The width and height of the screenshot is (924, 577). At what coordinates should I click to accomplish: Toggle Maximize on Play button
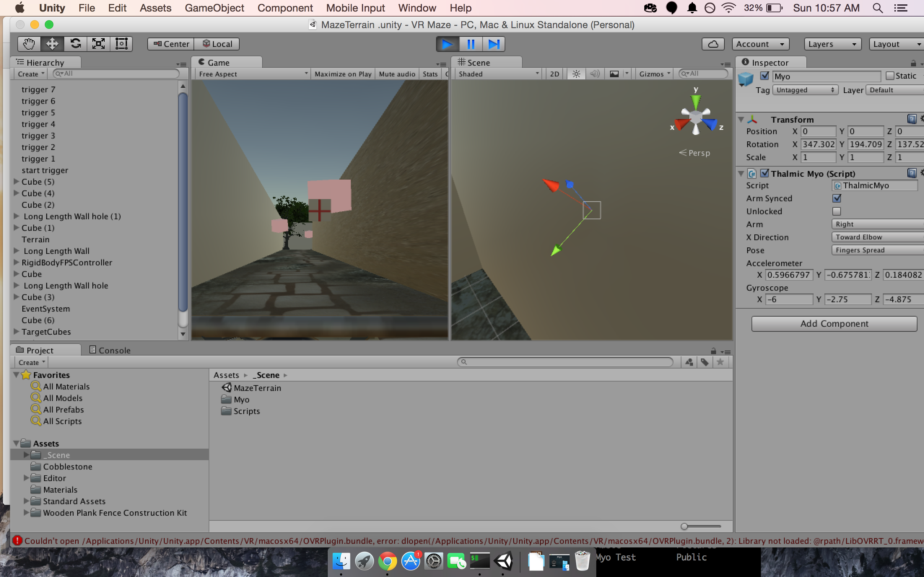click(343, 74)
